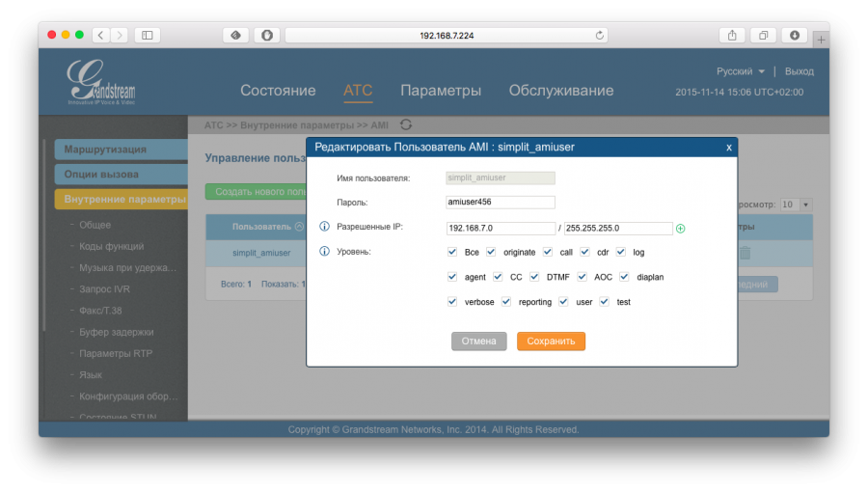
Task: Disable the verbose level
Action: click(452, 302)
